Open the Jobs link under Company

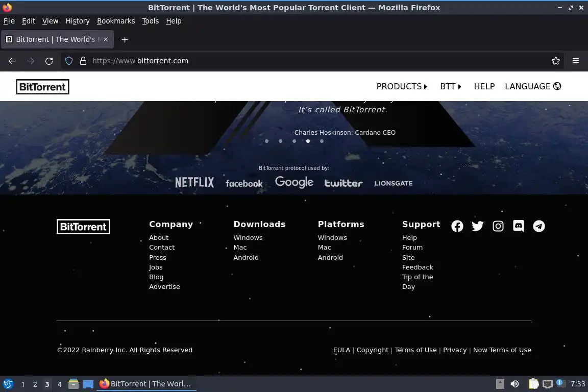(x=156, y=267)
